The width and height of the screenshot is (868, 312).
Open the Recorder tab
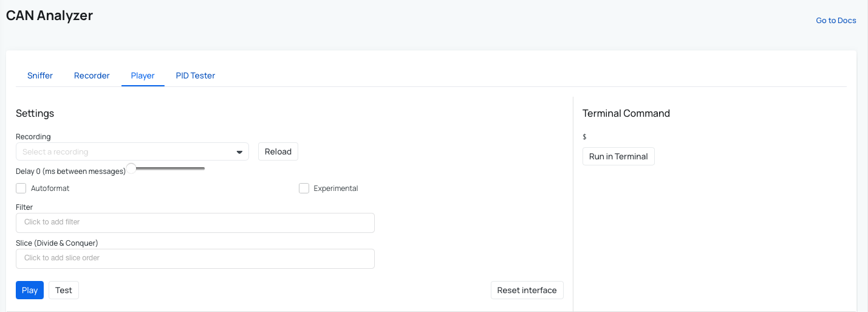tap(92, 75)
